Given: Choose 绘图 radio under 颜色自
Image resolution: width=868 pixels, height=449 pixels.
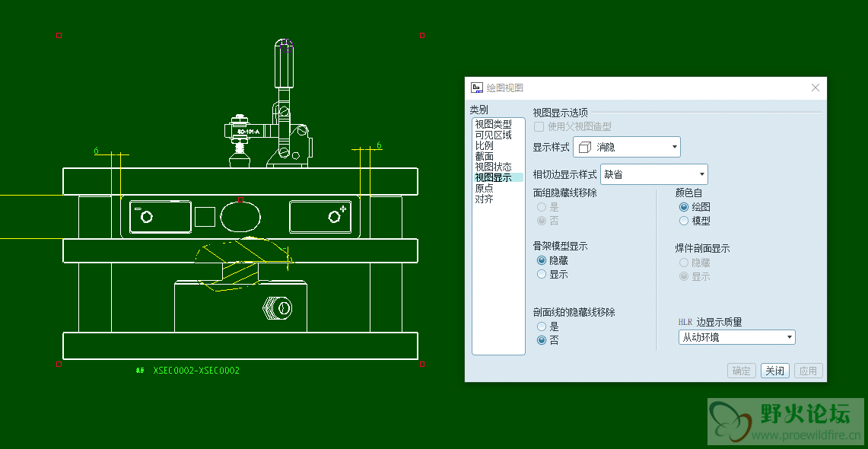Looking at the screenshot, I should coord(684,207).
